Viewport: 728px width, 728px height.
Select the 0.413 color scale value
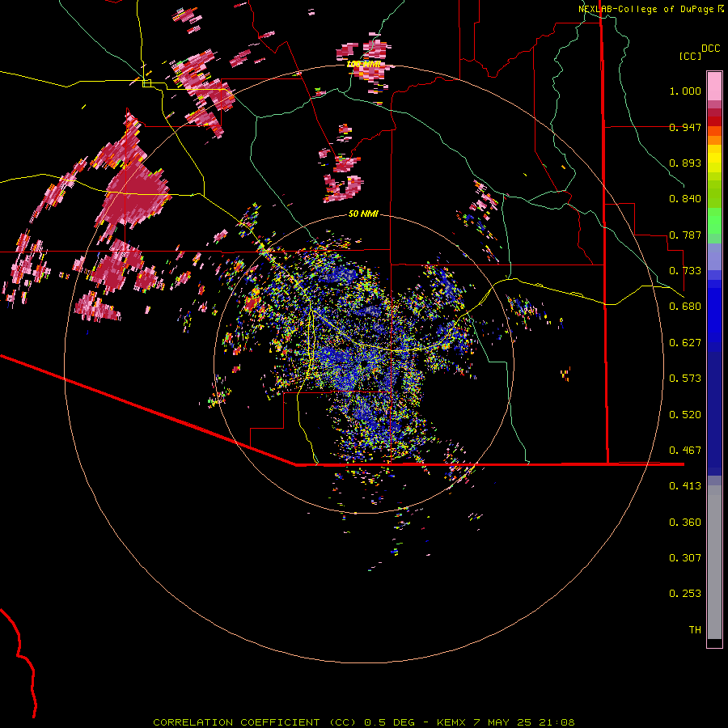tap(685, 486)
